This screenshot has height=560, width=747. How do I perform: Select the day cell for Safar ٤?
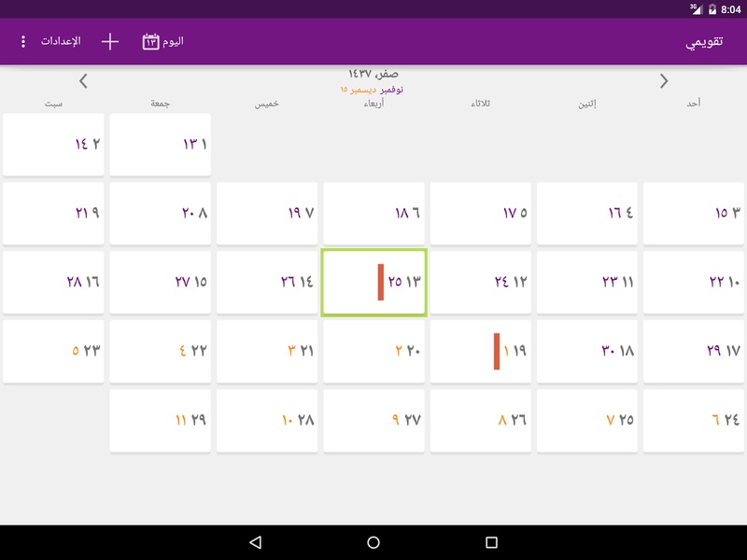[587, 214]
